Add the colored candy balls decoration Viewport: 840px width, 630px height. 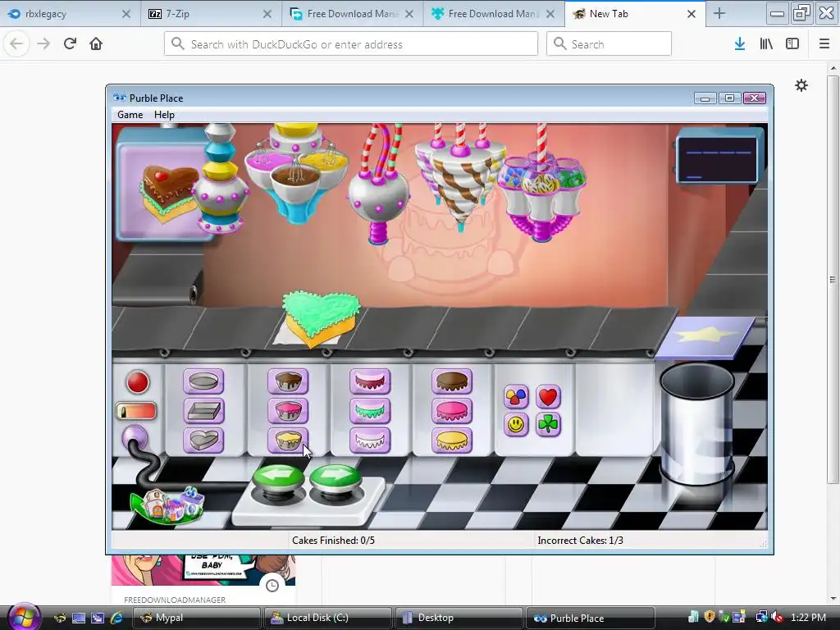click(x=517, y=397)
